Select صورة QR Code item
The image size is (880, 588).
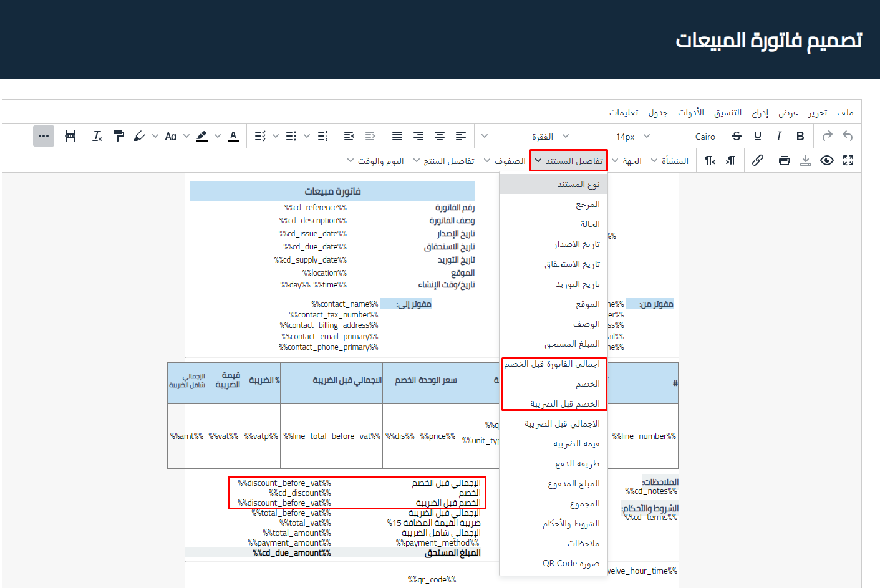tap(554, 564)
